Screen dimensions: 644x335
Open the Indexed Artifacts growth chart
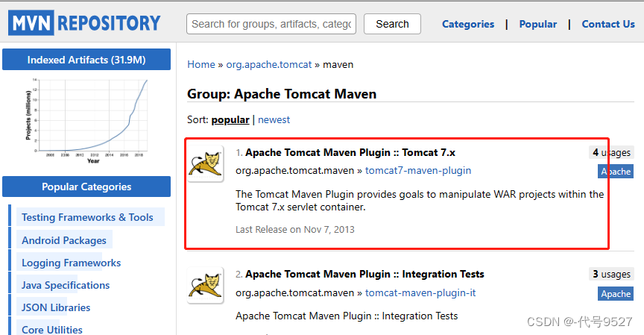pos(86,118)
